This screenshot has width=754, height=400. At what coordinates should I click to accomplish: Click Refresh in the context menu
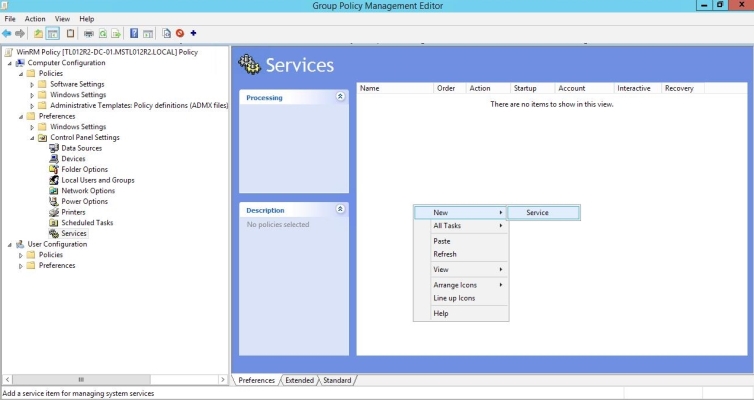pyautogui.click(x=445, y=254)
